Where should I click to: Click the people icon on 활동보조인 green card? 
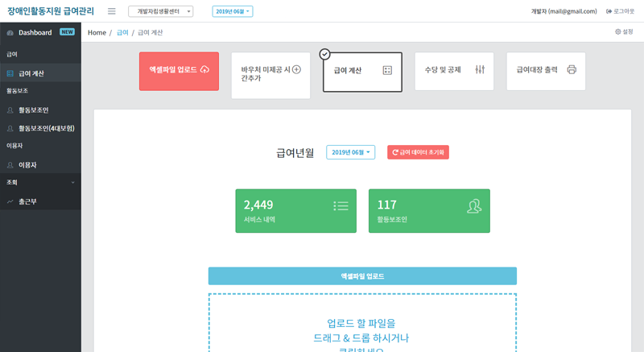click(x=474, y=206)
